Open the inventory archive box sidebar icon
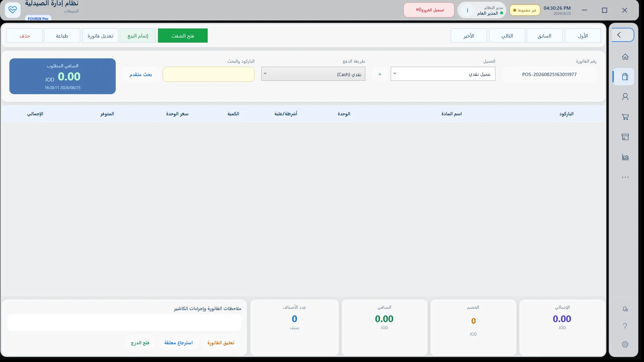 625,137
